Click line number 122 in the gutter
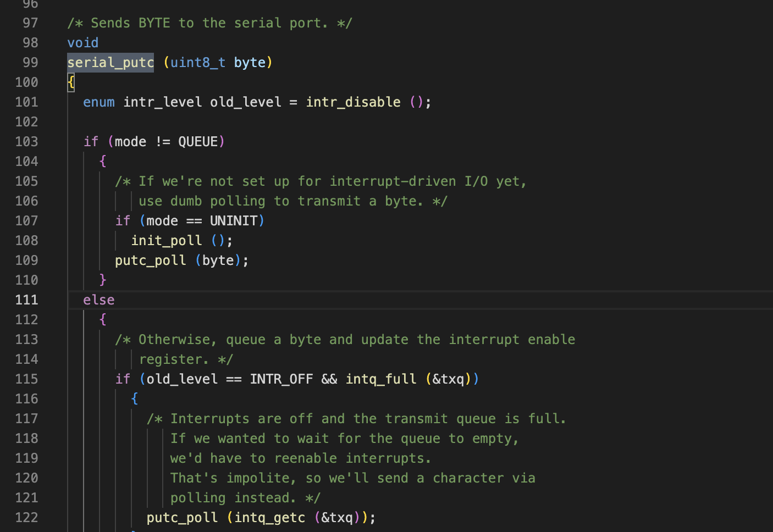Viewport: 773px width, 532px height. pos(26,518)
